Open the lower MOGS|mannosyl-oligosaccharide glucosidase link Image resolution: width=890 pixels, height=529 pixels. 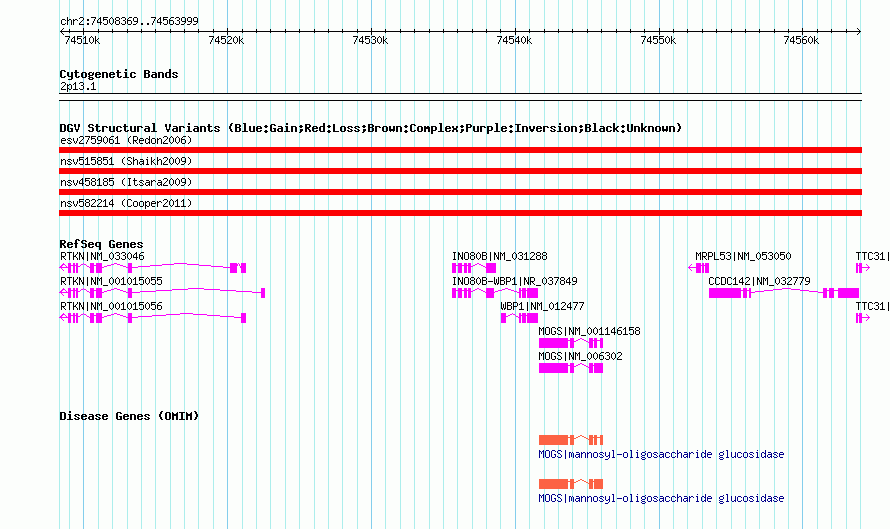661,498
